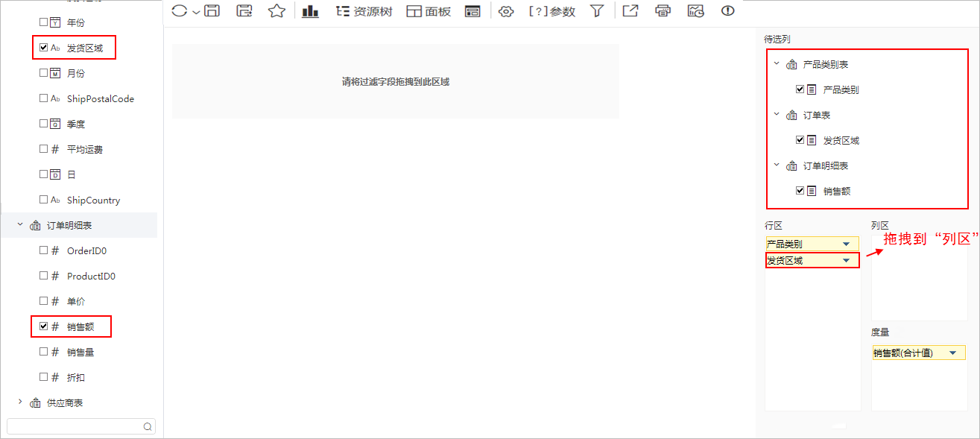
Task: Click the report layout icon after 面板
Action: (x=472, y=11)
